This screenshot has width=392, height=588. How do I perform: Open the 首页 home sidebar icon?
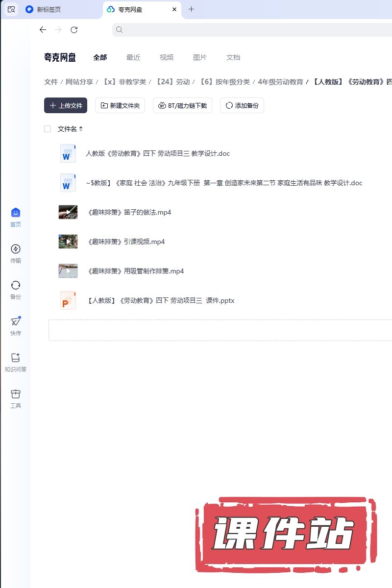pyautogui.click(x=16, y=213)
